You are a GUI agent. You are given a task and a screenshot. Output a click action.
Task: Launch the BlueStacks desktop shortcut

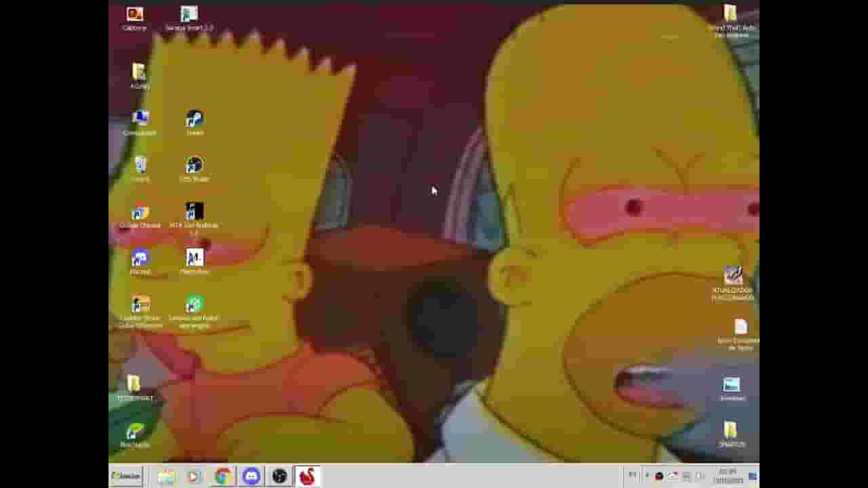click(135, 434)
